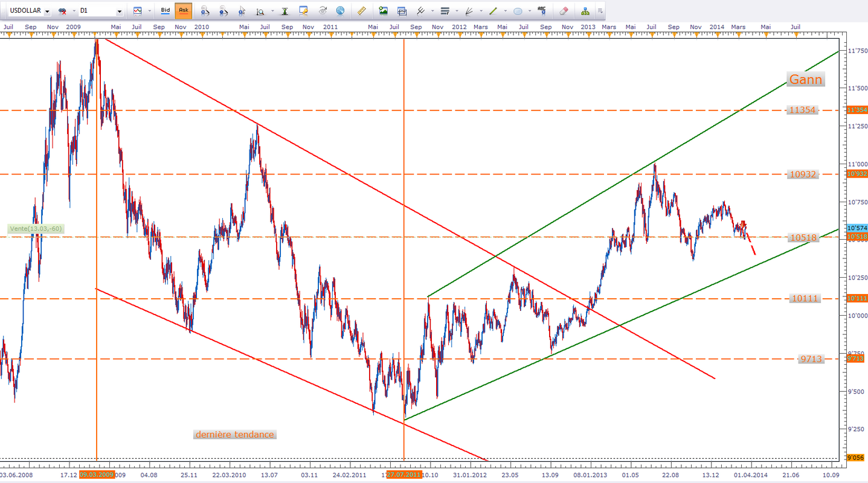This screenshot has width=868, height=483.
Task: Expand the Gann fan dropdown arrow
Action: [480, 11]
